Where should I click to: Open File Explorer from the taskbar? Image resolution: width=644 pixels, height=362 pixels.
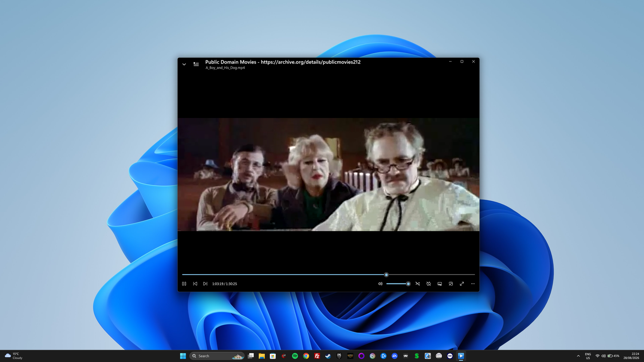click(x=261, y=356)
